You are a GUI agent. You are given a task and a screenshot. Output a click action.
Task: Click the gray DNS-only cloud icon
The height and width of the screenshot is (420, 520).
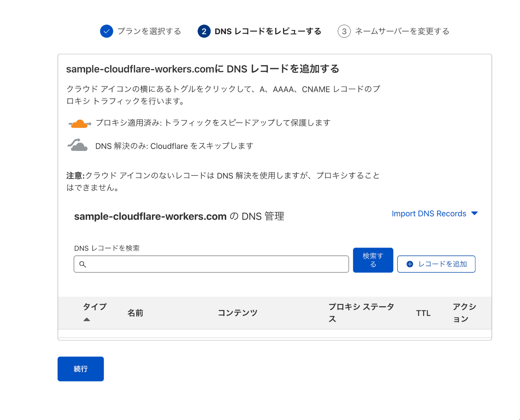tap(78, 145)
